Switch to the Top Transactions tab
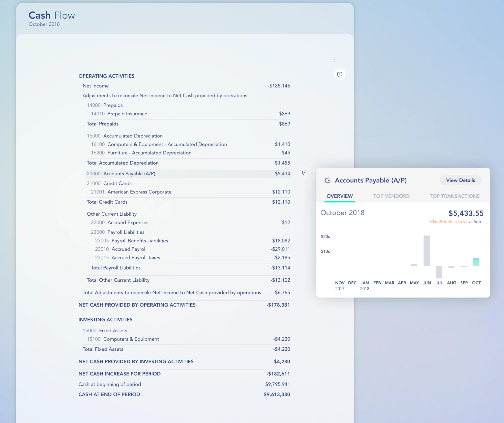This screenshot has height=423, width=504. pos(454,196)
